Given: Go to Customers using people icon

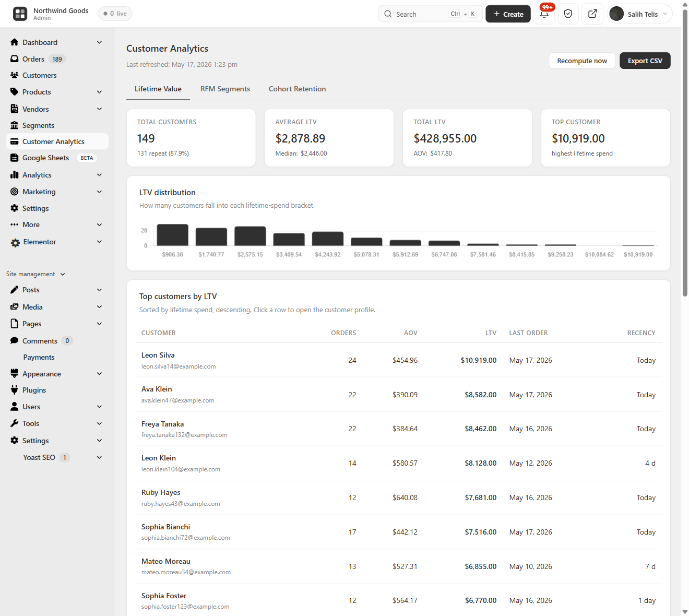Looking at the screenshot, I should (x=15, y=75).
